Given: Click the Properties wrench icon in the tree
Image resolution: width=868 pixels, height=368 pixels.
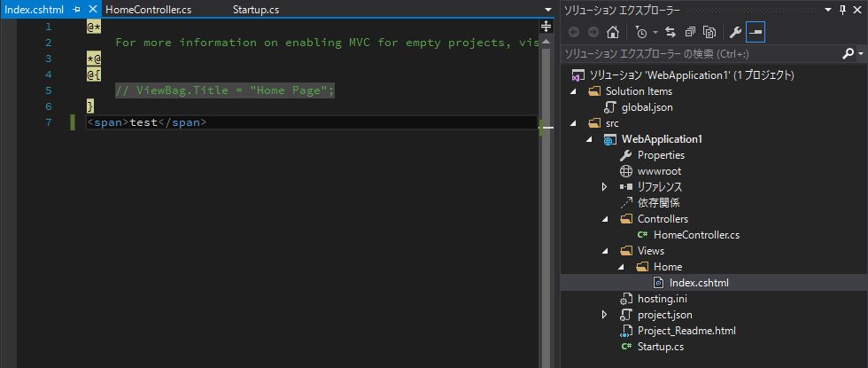Looking at the screenshot, I should tap(625, 155).
